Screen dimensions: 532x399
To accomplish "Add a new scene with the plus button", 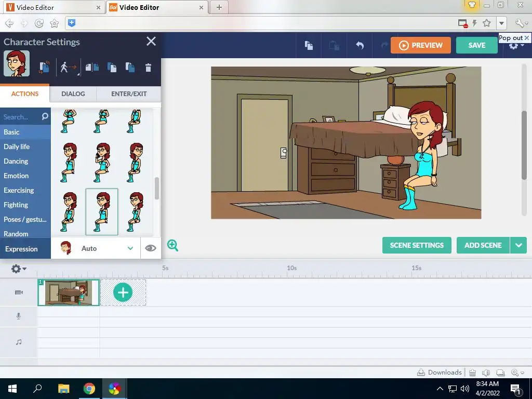I will pos(123,292).
